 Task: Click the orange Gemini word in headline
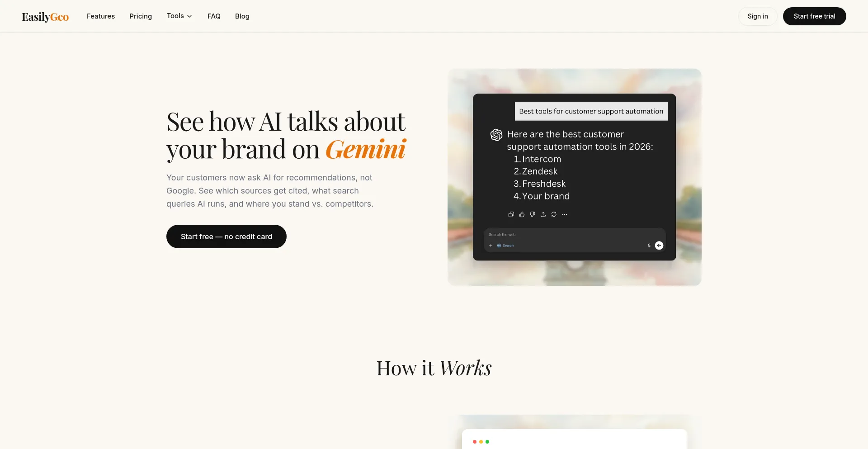366,149
